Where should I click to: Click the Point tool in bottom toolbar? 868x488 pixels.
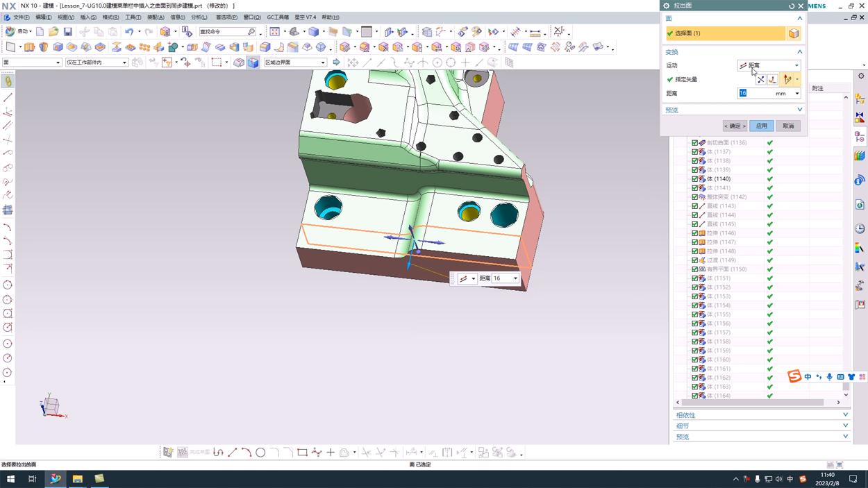pyautogui.click(x=331, y=453)
